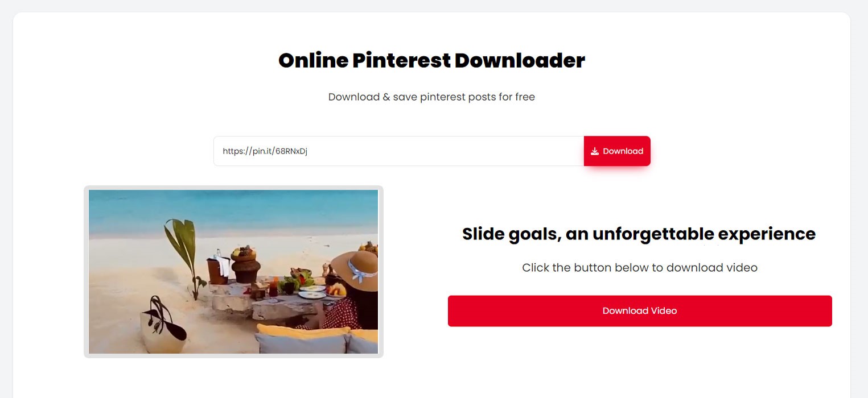868x398 pixels.
Task: Click the yellow pillow in the preview image
Action: (303, 330)
